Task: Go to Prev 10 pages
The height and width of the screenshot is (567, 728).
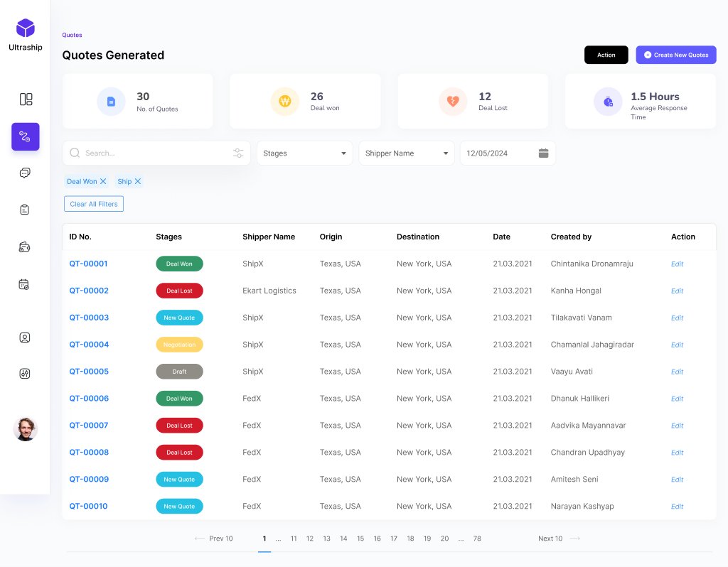Action: pos(214,539)
